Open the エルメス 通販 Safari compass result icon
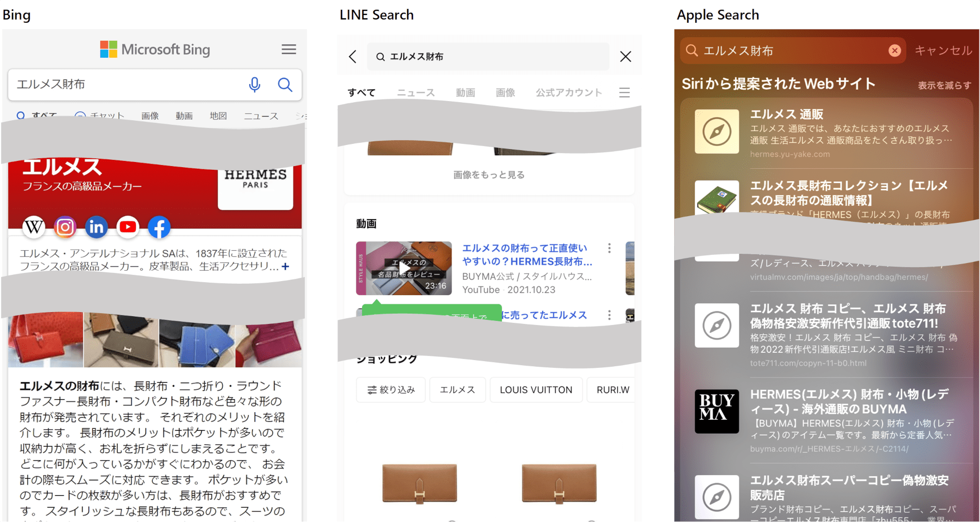This screenshot has width=980, height=522. coord(717,132)
